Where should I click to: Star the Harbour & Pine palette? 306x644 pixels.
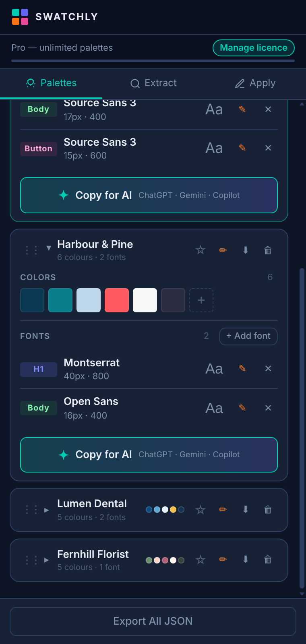tap(201, 250)
